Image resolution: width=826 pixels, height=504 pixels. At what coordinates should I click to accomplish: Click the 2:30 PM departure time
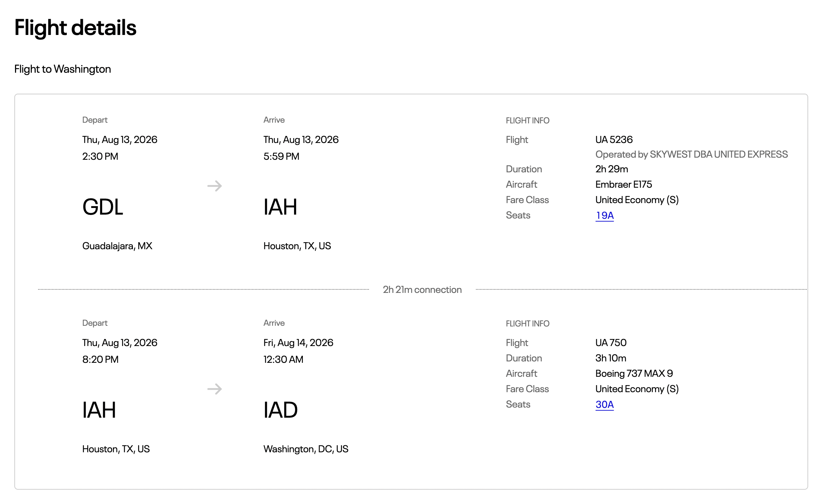click(x=100, y=157)
